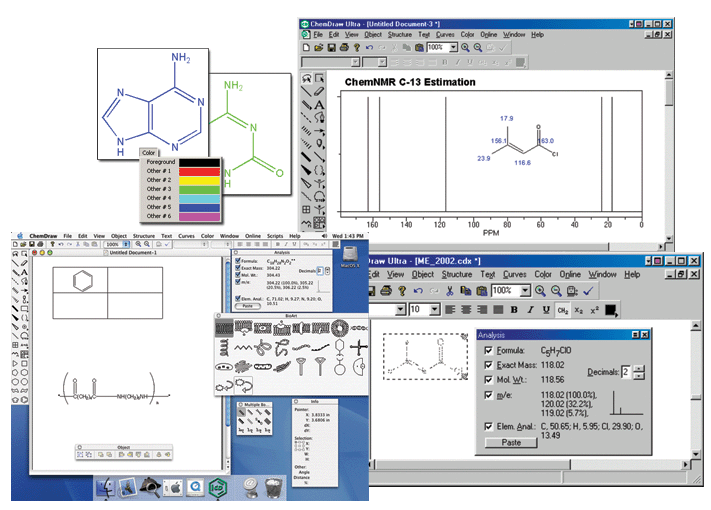Screen dimensions: 711x510
Task: Click Paste button in Mac Analysis panel
Action: pos(248,306)
